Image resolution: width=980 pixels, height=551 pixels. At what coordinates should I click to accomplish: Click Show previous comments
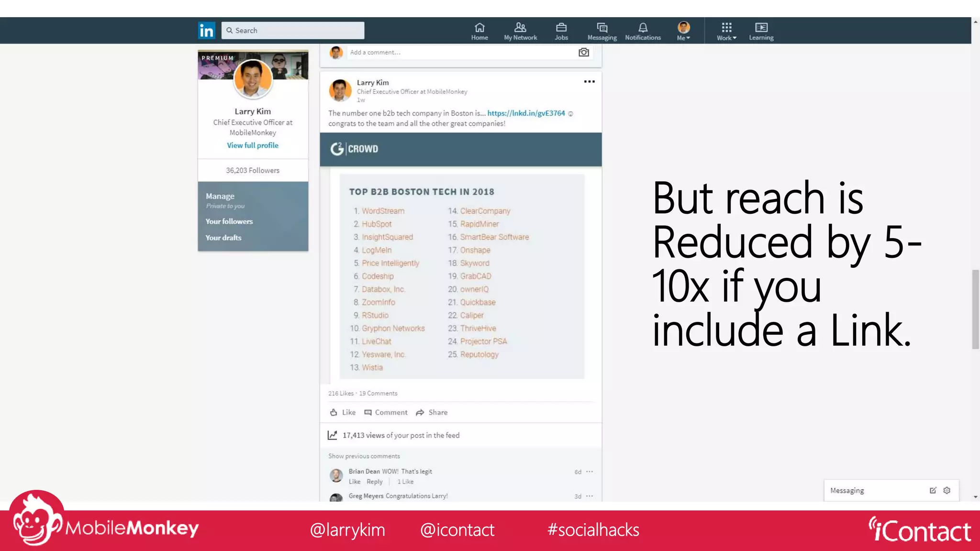tap(364, 456)
